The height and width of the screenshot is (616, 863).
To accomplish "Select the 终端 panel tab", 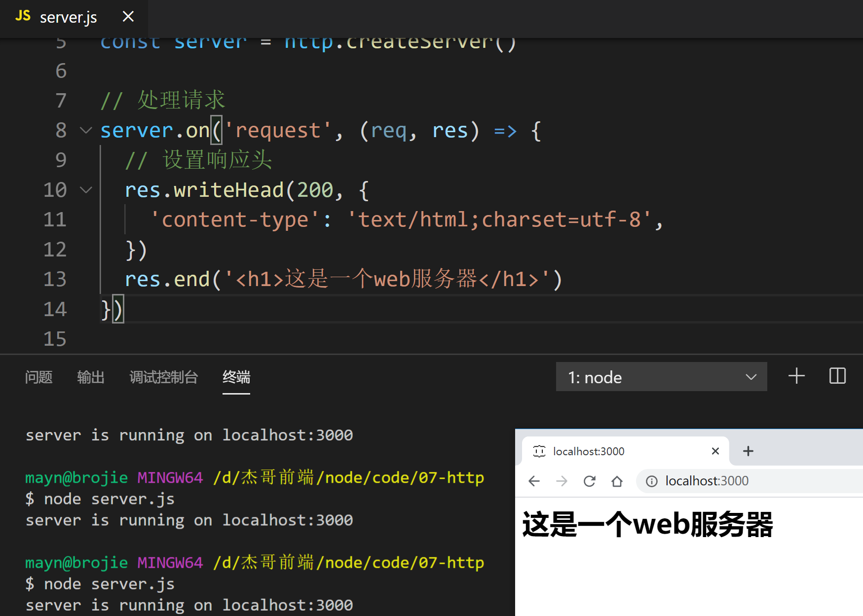I will (236, 377).
